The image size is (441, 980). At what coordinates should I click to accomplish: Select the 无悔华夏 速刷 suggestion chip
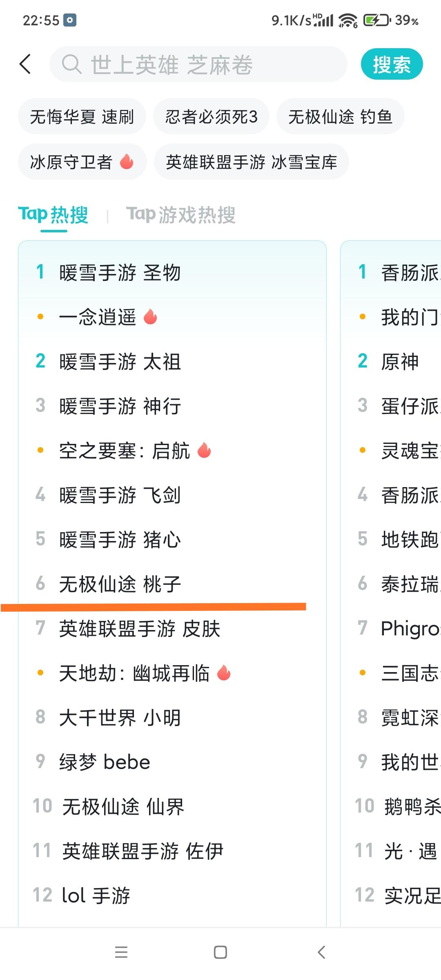(x=82, y=116)
